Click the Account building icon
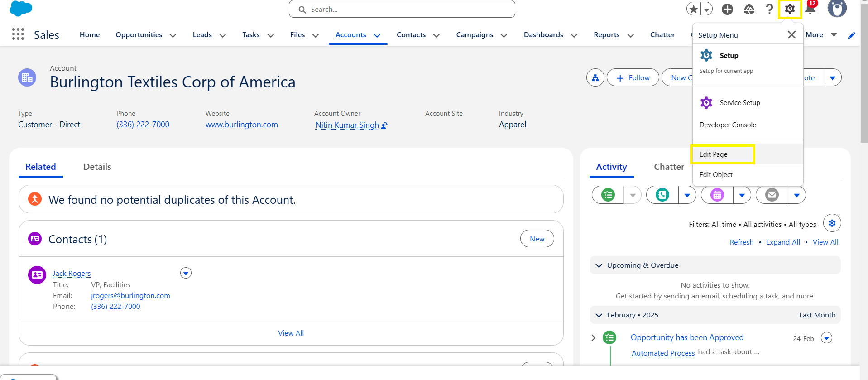The height and width of the screenshot is (380, 868). [27, 77]
